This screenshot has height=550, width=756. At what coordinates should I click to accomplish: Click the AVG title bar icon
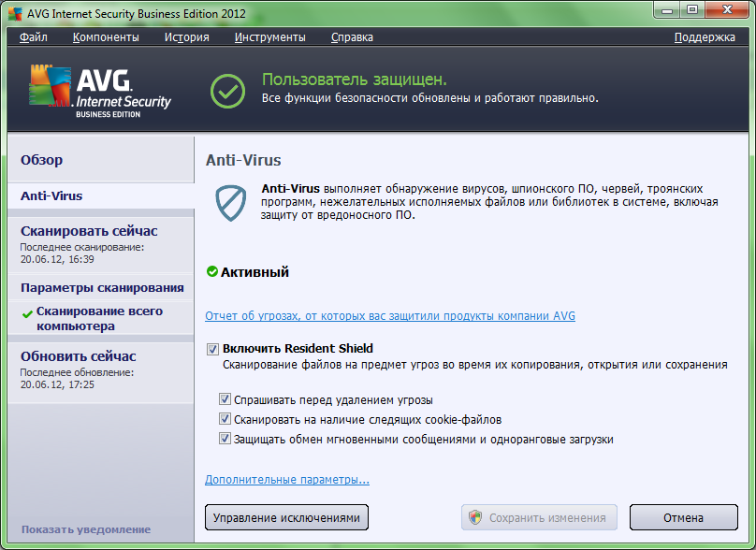[x=15, y=13]
